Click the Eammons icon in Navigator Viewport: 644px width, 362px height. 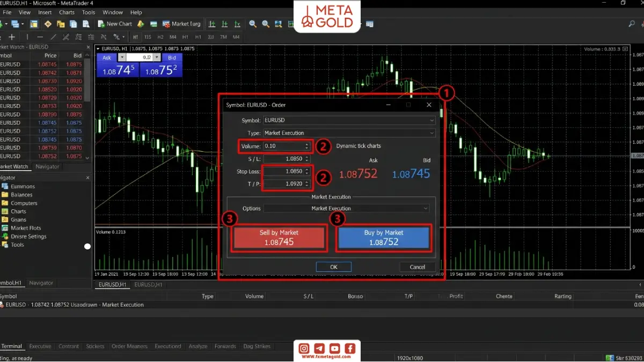pos(5,187)
